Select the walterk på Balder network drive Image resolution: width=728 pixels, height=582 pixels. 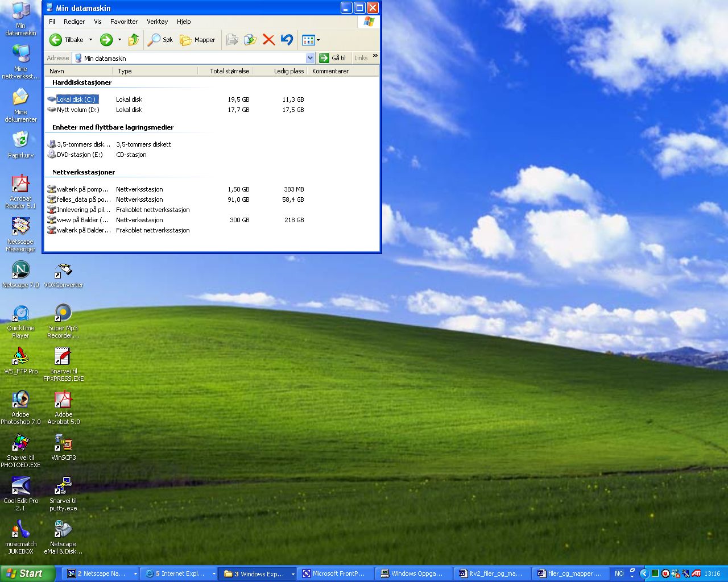79,230
